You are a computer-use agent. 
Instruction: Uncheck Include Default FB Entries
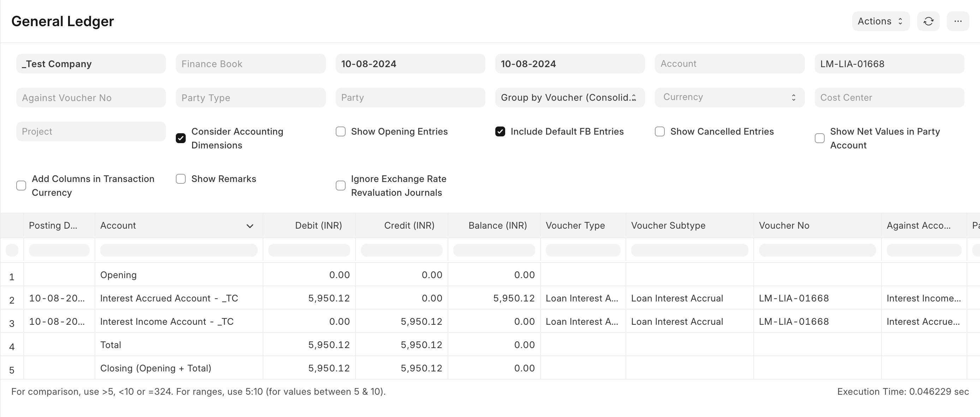[x=500, y=131]
